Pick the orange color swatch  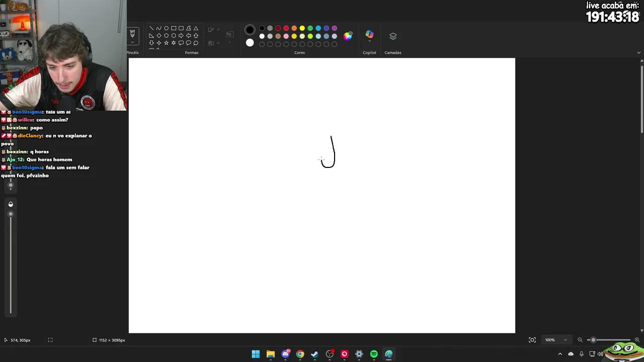[x=294, y=28]
